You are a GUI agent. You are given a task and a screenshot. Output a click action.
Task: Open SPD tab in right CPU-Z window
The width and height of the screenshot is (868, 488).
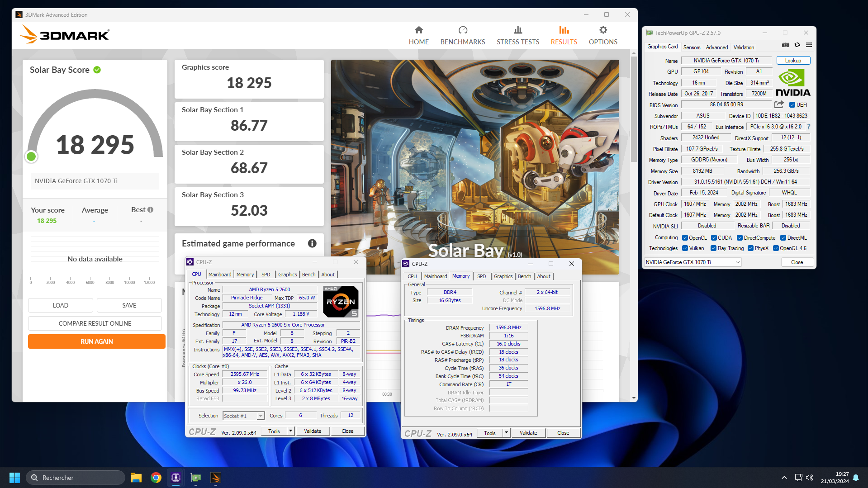[x=482, y=276]
